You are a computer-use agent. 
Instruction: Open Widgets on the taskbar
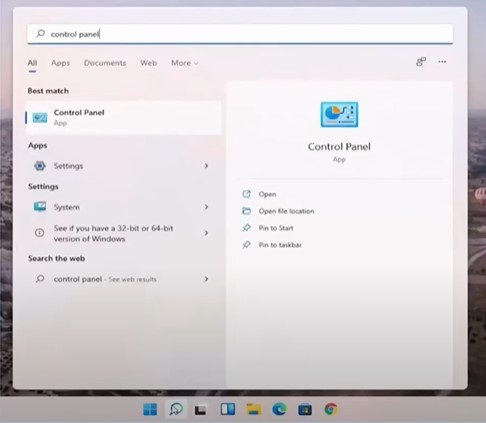[x=228, y=409]
